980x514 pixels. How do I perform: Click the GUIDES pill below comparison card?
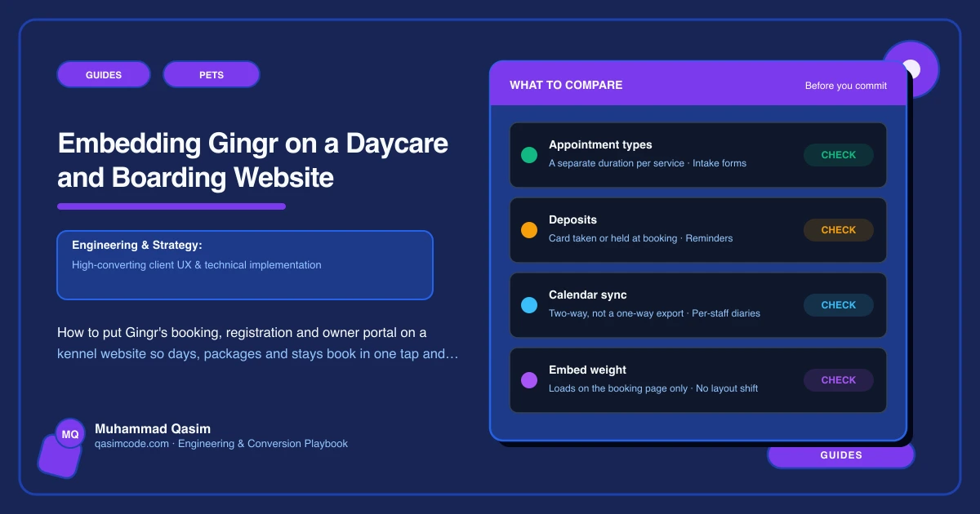point(841,455)
